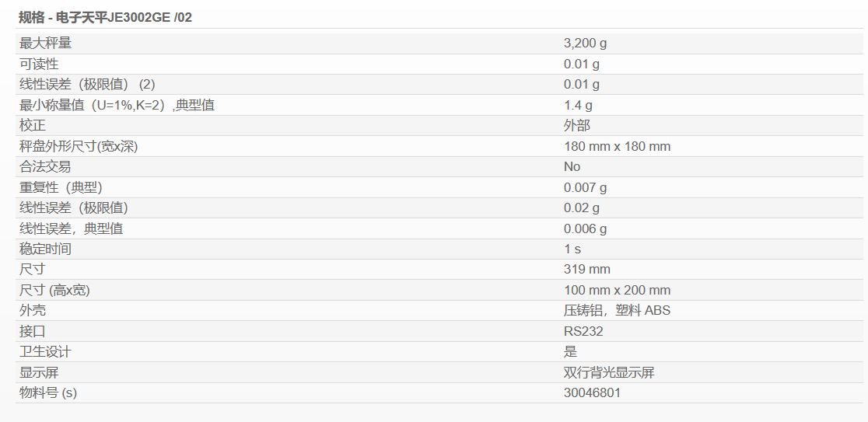This screenshot has height=422, width=868.
Task: Select the 可读性 specification label
Action: coord(39,64)
